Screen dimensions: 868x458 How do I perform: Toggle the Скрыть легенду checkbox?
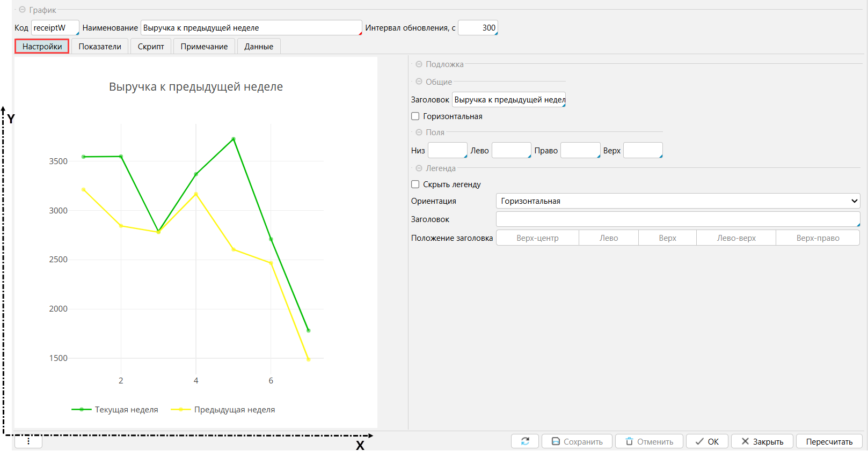(415, 184)
